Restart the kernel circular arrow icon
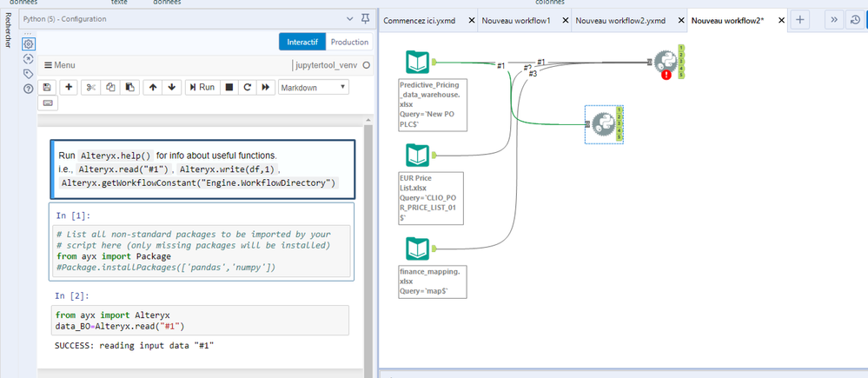This screenshot has width=868, height=378. (x=248, y=87)
